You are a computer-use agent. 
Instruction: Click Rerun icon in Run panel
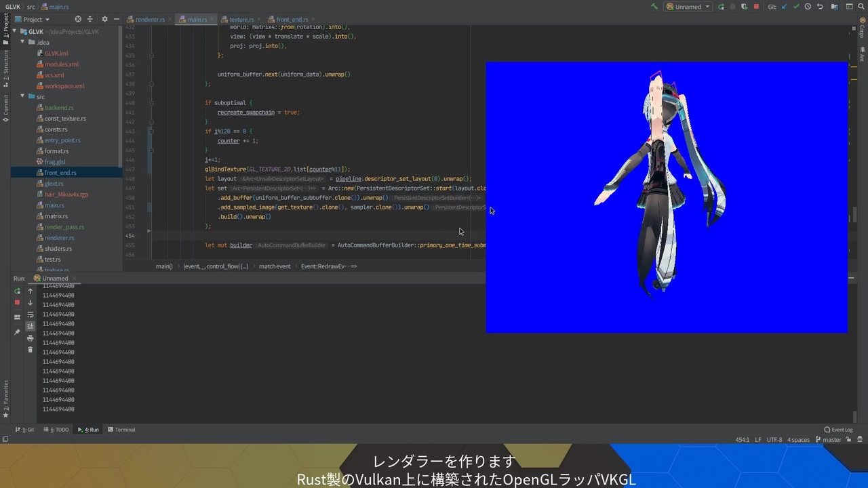click(x=17, y=291)
